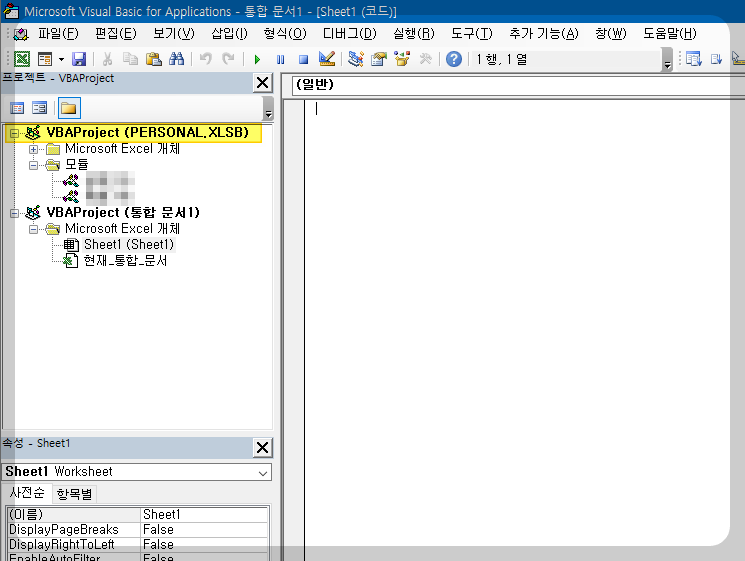Click the Reset stop icon

pos(303,59)
